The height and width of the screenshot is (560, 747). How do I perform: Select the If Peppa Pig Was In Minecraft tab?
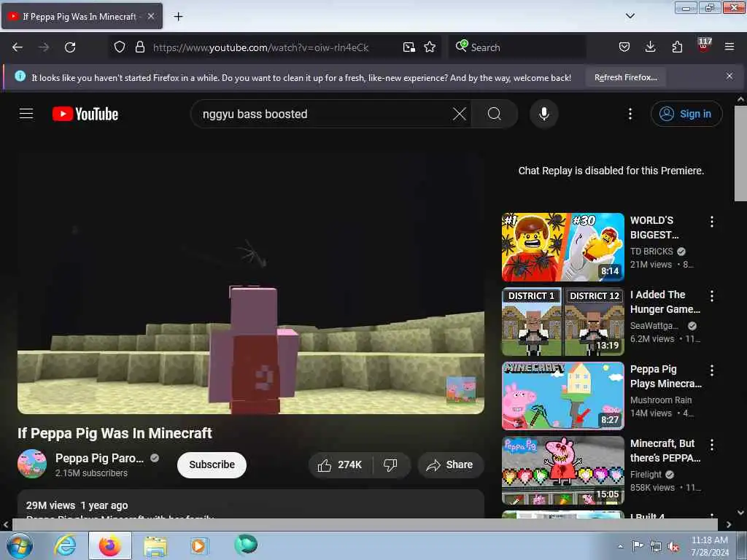[x=82, y=16]
